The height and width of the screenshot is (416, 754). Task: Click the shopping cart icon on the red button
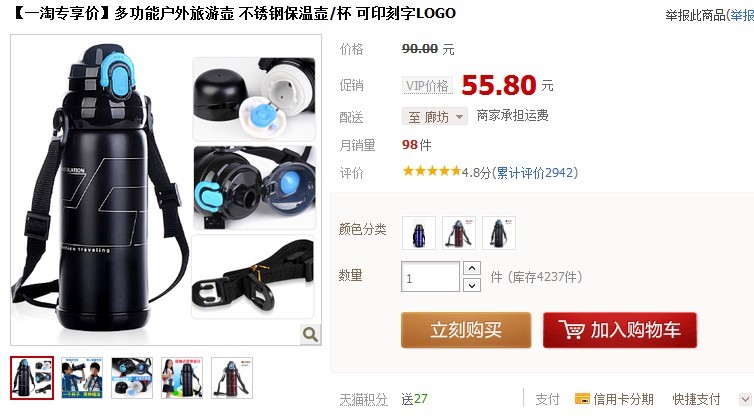coord(571,330)
